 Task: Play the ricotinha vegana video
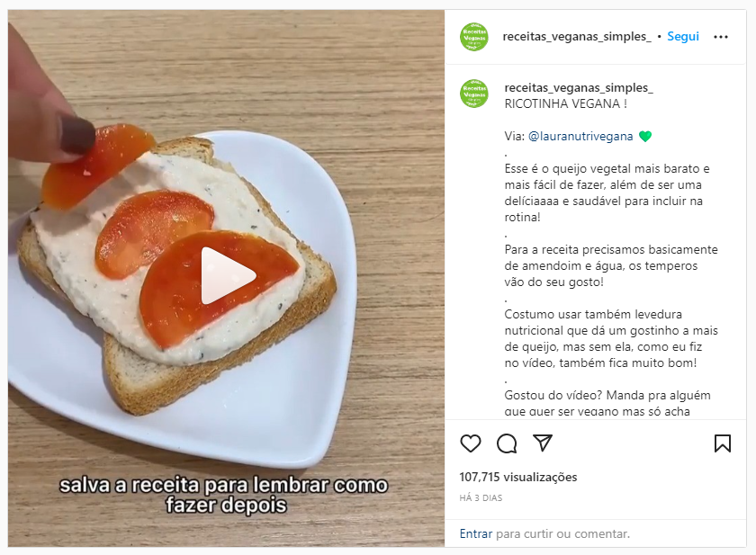point(228,275)
